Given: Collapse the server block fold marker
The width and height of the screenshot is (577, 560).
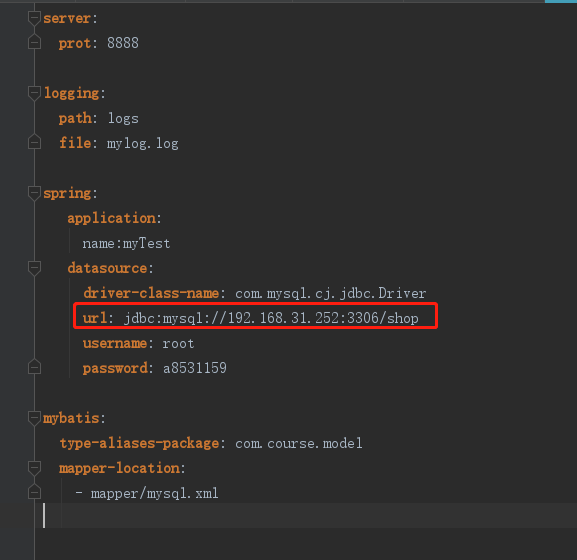Looking at the screenshot, I should [x=34, y=18].
